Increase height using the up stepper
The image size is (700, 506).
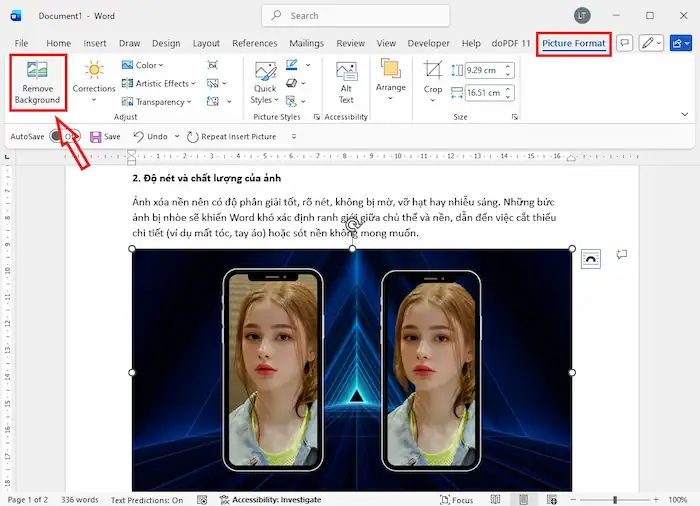(x=508, y=67)
